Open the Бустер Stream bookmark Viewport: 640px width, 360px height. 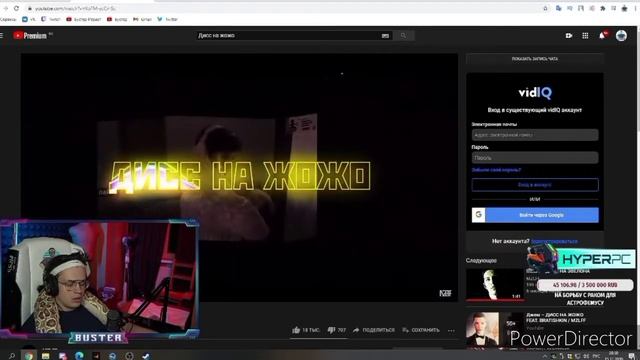(84, 19)
